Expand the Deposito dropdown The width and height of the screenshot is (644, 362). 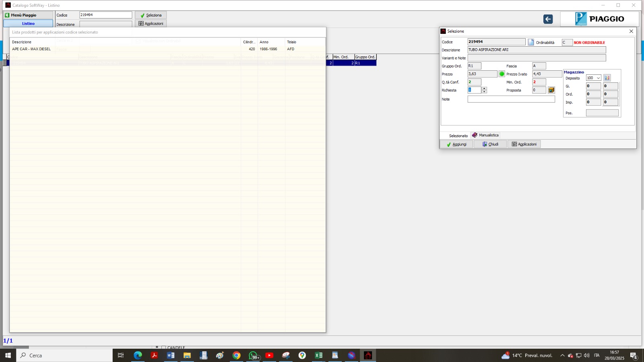[x=598, y=78]
